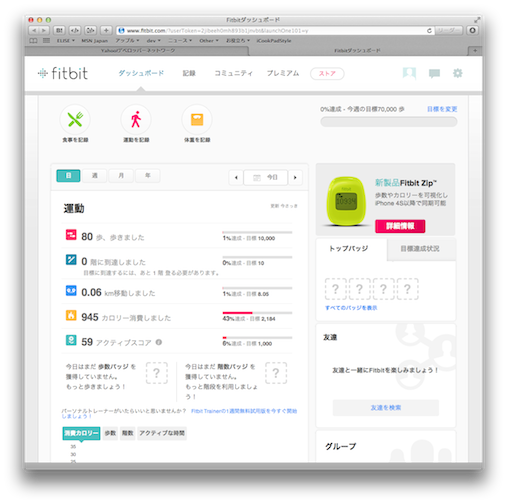Open the settings gear icon
This screenshot has width=507, height=504.
[458, 73]
